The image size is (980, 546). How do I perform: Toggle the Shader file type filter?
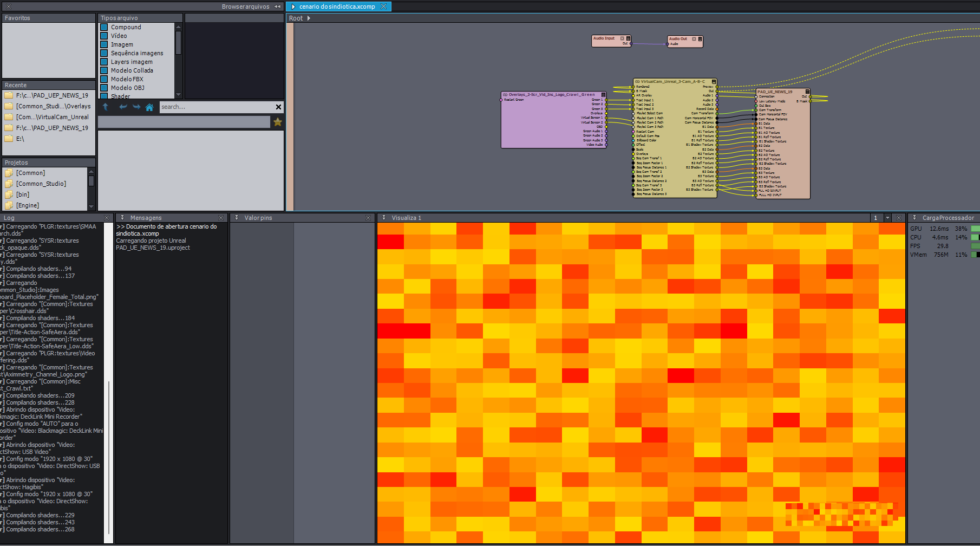[104, 96]
